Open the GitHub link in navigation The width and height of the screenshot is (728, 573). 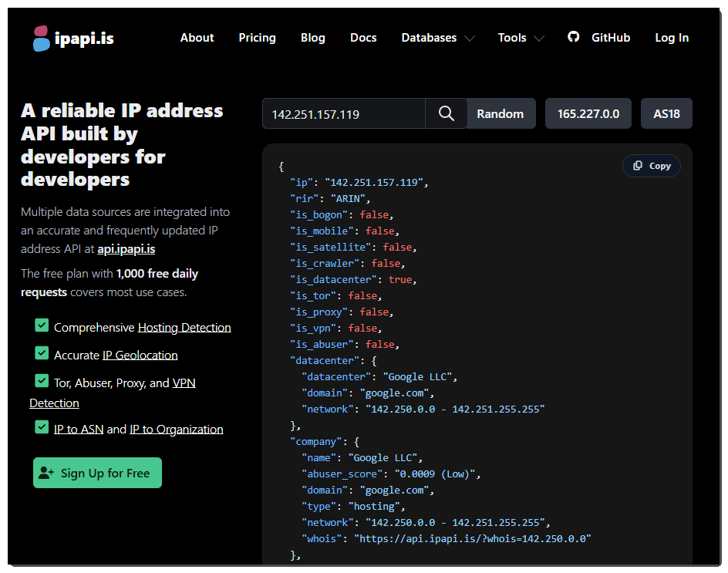pos(611,38)
